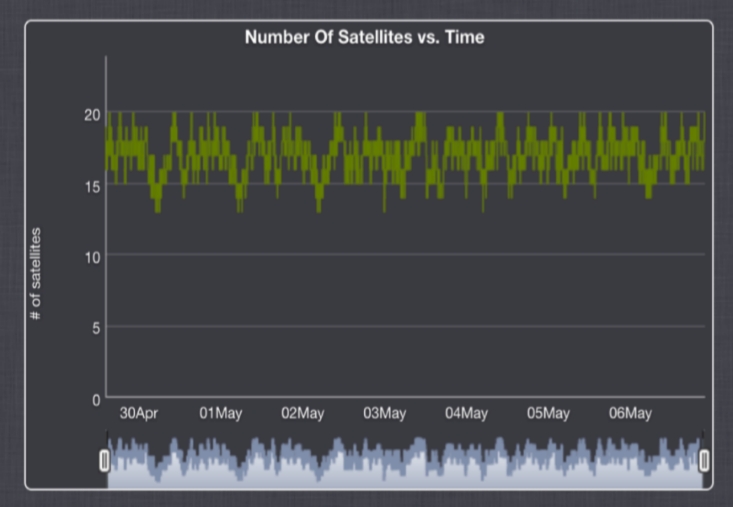Click the left range selector handle
This screenshot has width=733, height=507.
tap(104, 460)
